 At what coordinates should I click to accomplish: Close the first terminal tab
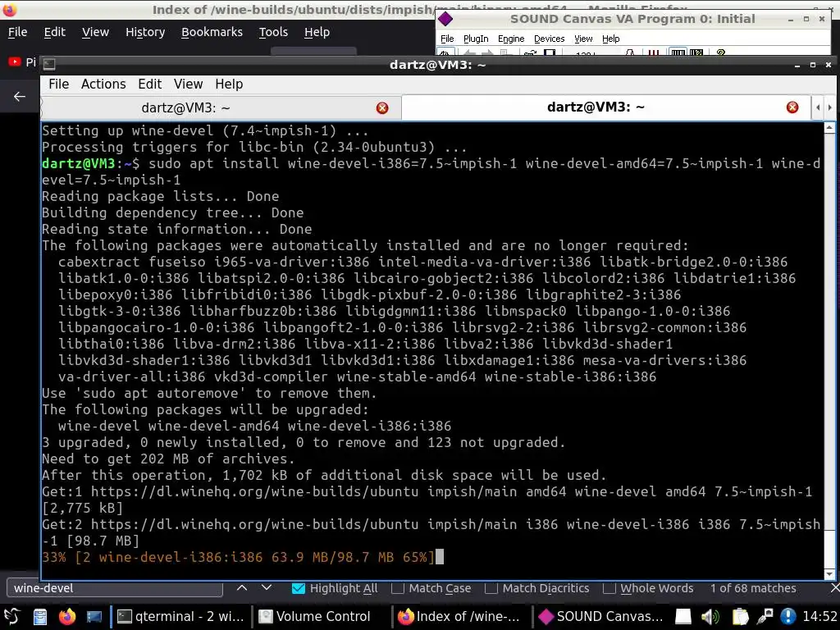tap(382, 107)
